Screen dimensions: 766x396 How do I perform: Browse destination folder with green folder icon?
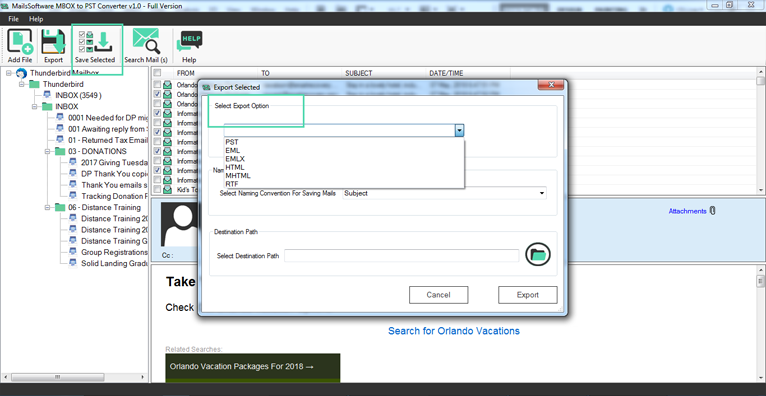[538, 254]
